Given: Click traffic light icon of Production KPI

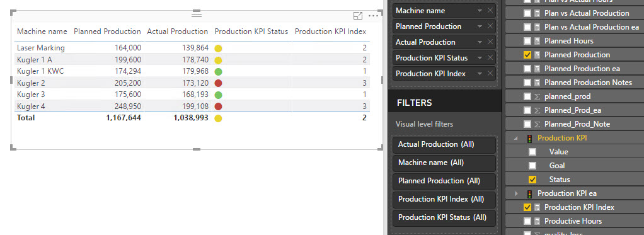Looking at the screenshot, I should pos(530,139).
